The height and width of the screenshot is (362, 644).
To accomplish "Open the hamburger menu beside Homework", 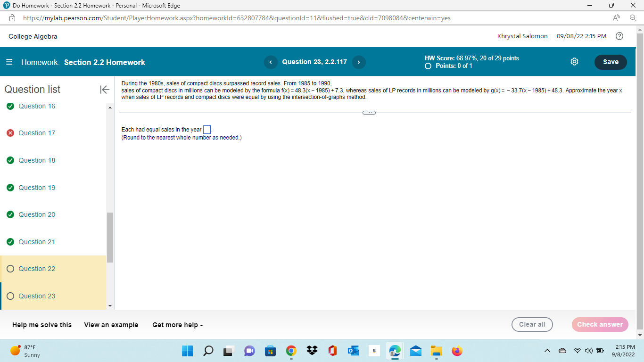I will tap(8, 62).
